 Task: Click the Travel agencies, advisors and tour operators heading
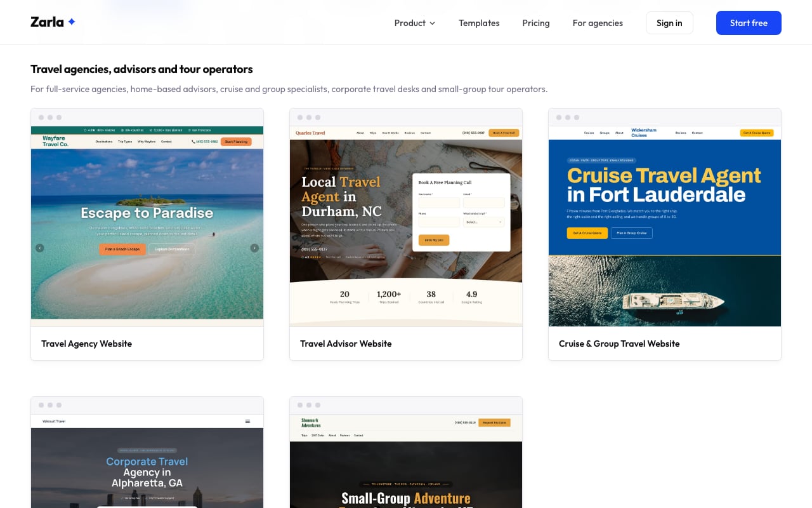click(141, 69)
